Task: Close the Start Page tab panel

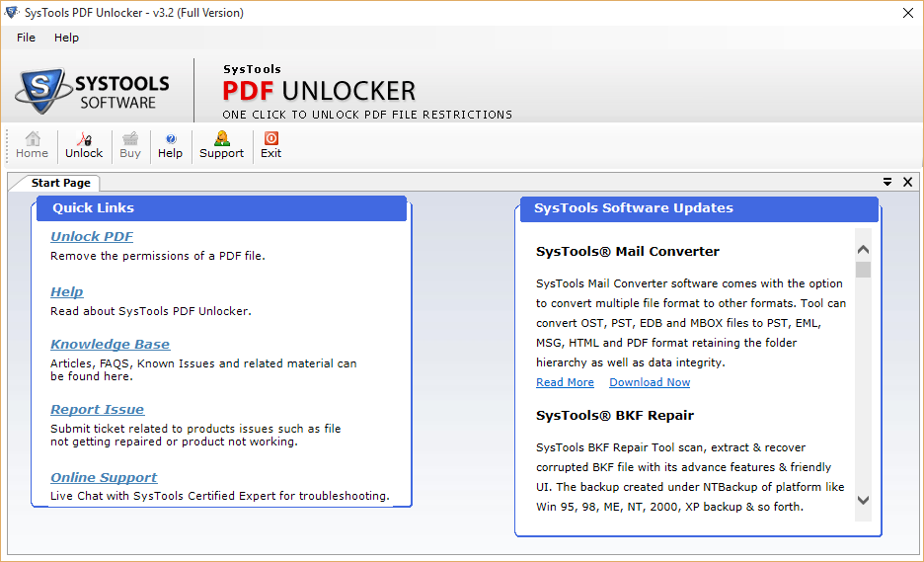Action: click(x=905, y=182)
